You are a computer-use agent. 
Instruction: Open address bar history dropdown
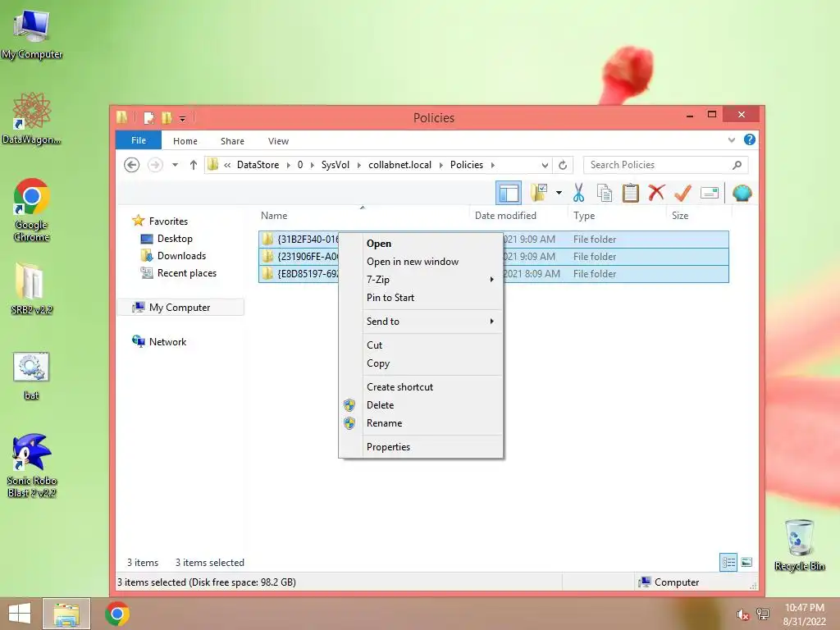coord(545,165)
